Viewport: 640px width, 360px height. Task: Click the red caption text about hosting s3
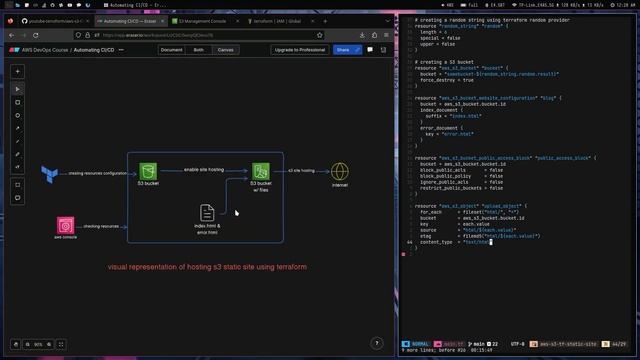tap(207, 267)
